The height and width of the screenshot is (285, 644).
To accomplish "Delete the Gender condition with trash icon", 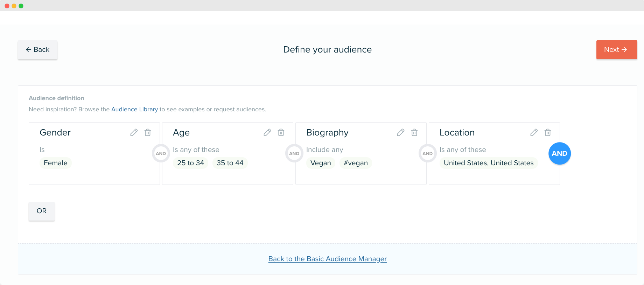I will click(x=148, y=132).
